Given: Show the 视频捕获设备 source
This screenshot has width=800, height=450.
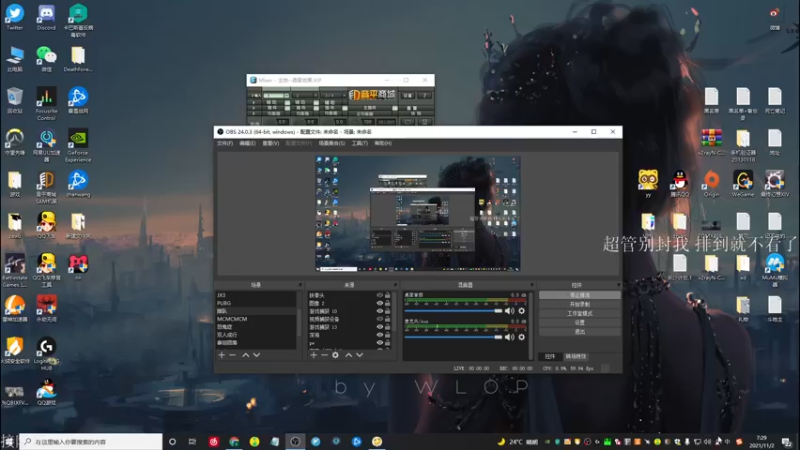Looking at the screenshot, I should coord(380,319).
